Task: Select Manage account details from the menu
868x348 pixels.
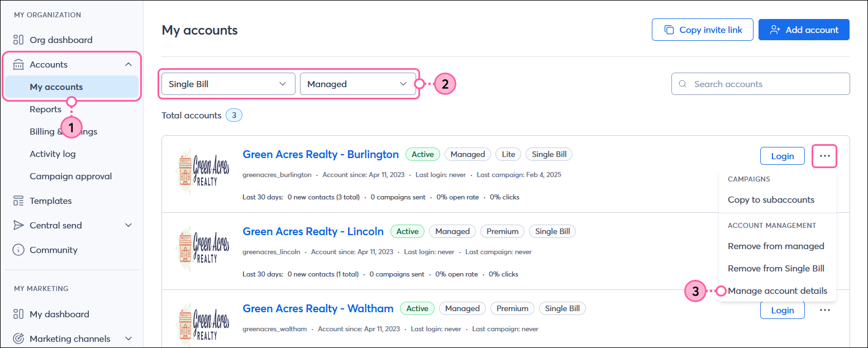Action: click(x=777, y=290)
